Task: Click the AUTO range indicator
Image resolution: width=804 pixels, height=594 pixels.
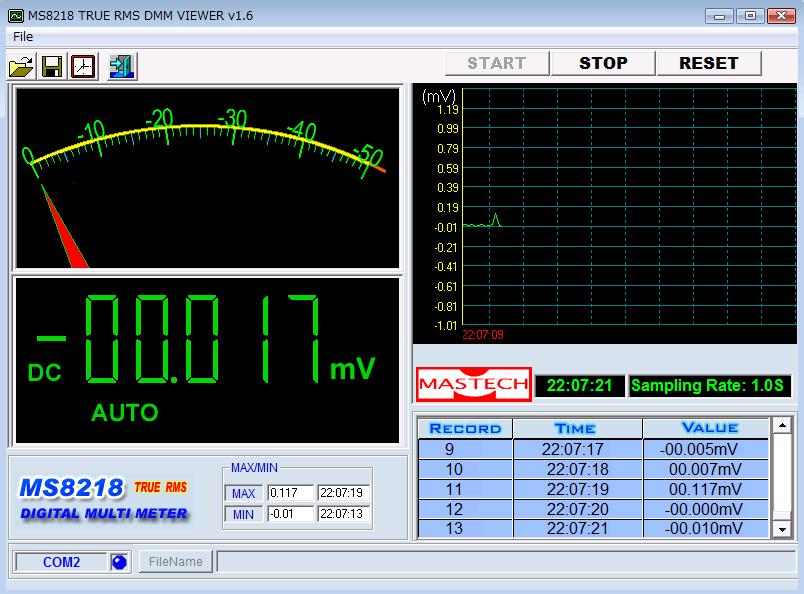Action: point(125,413)
